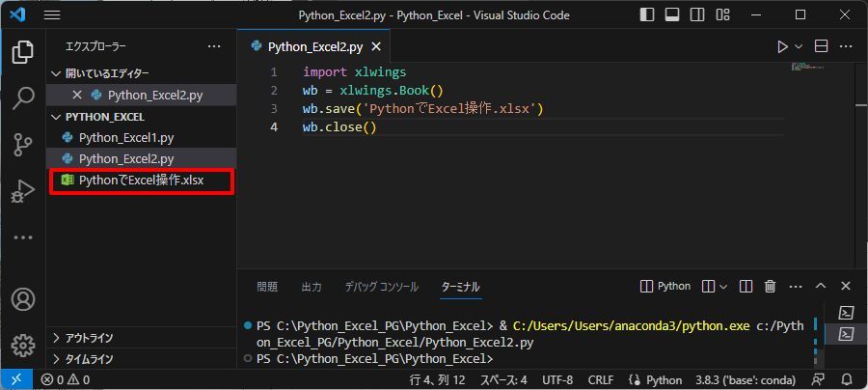Close the Python_Excel2.py editor tab

[x=376, y=47]
